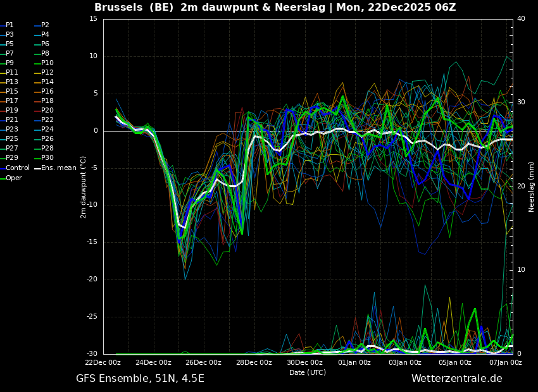The height and width of the screenshot is (392, 538).
Task: Click the P1 legend entry
Action: coord(7,25)
